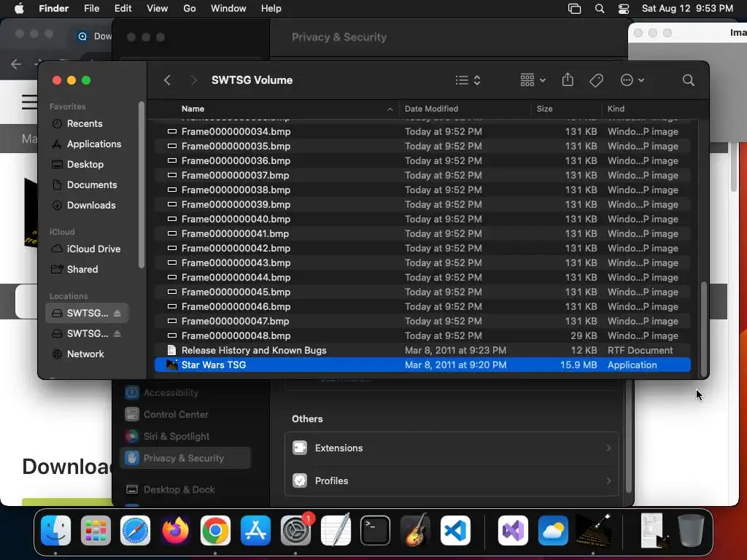Open the More actions ellipsis menu
This screenshot has width=747, height=560.
pos(632,80)
